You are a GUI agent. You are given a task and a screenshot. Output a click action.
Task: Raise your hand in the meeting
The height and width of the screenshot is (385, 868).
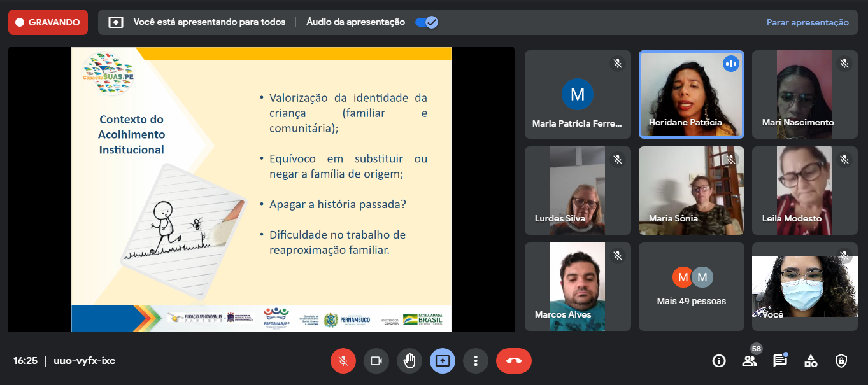point(409,361)
